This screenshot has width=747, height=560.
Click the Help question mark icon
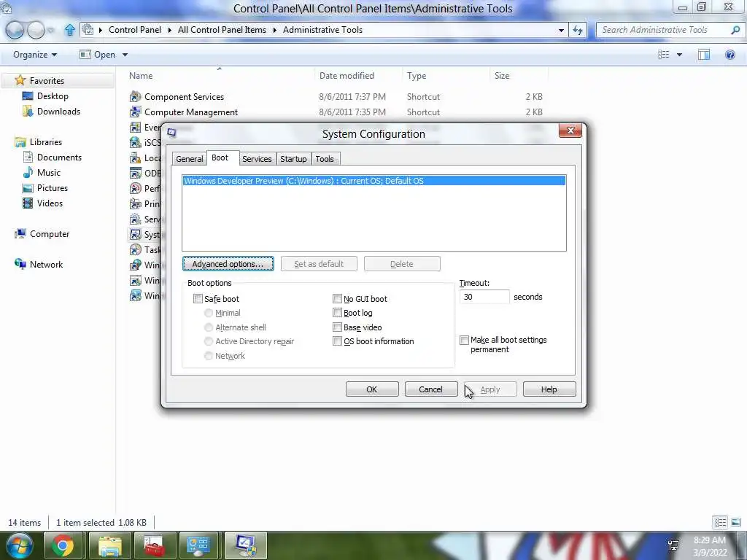click(x=729, y=55)
